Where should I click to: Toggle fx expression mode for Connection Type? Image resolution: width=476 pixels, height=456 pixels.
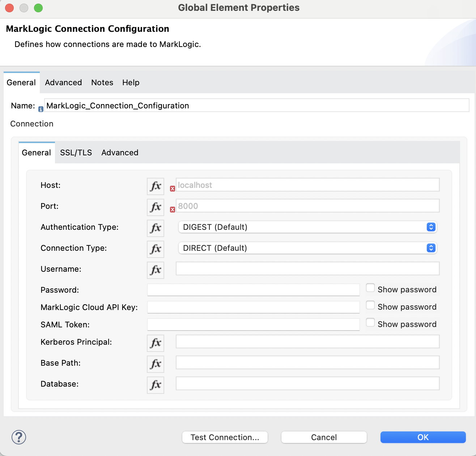156,249
